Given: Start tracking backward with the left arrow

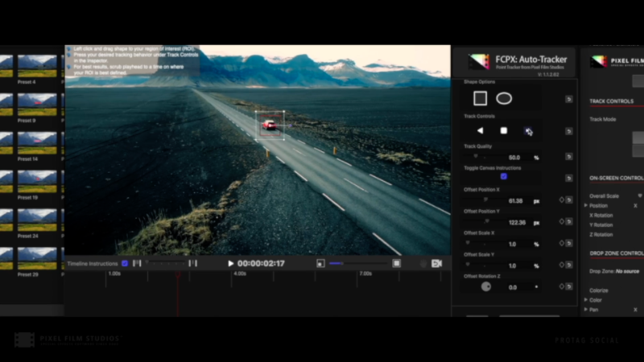Looking at the screenshot, I should pos(480,130).
